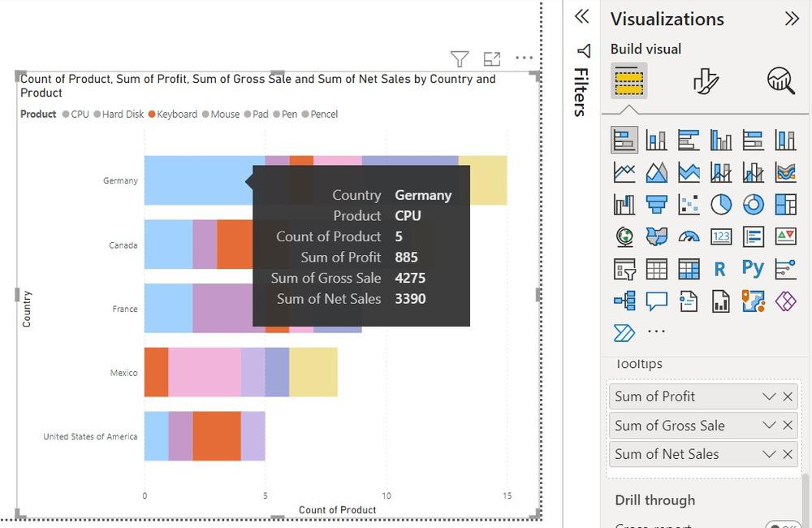Remove Sum of Profit from tooltips
The image size is (812, 528).
788,396
